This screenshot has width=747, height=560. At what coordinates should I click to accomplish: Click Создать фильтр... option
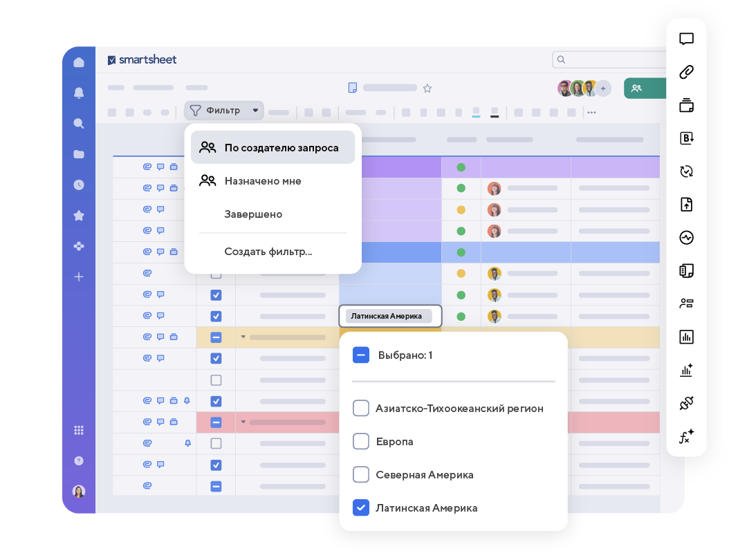(x=268, y=252)
